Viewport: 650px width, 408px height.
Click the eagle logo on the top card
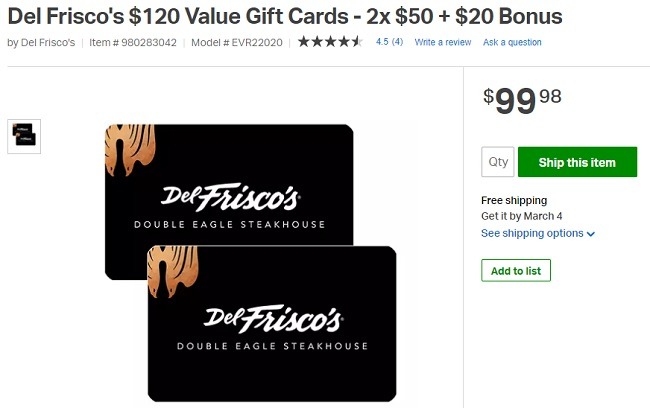point(130,150)
